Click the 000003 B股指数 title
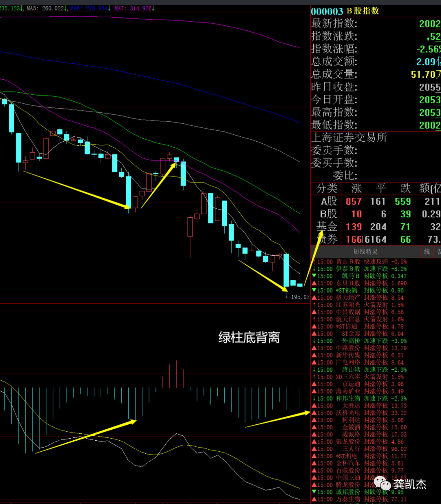The image size is (441, 504). tap(345, 11)
